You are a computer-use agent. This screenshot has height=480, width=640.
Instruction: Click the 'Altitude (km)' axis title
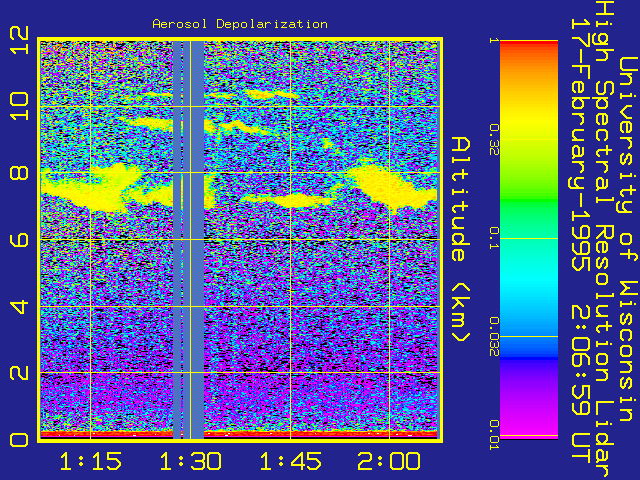pos(461,240)
